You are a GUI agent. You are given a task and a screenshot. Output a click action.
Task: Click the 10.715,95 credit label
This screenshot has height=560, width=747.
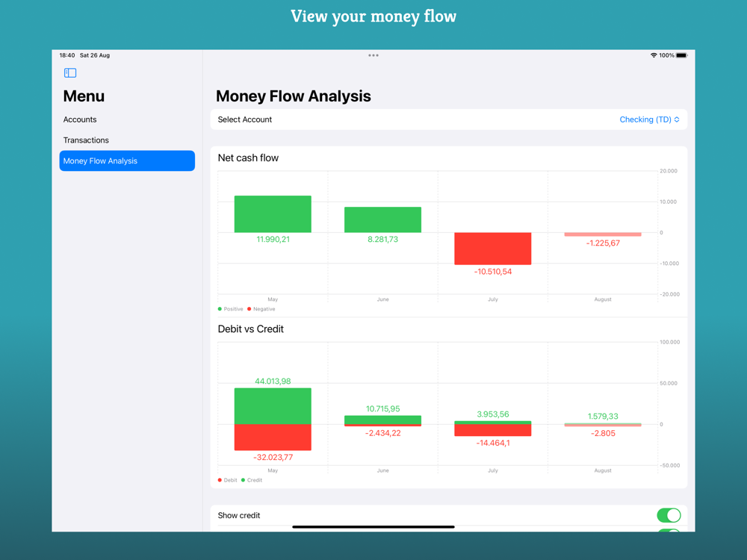pos(382,409)
